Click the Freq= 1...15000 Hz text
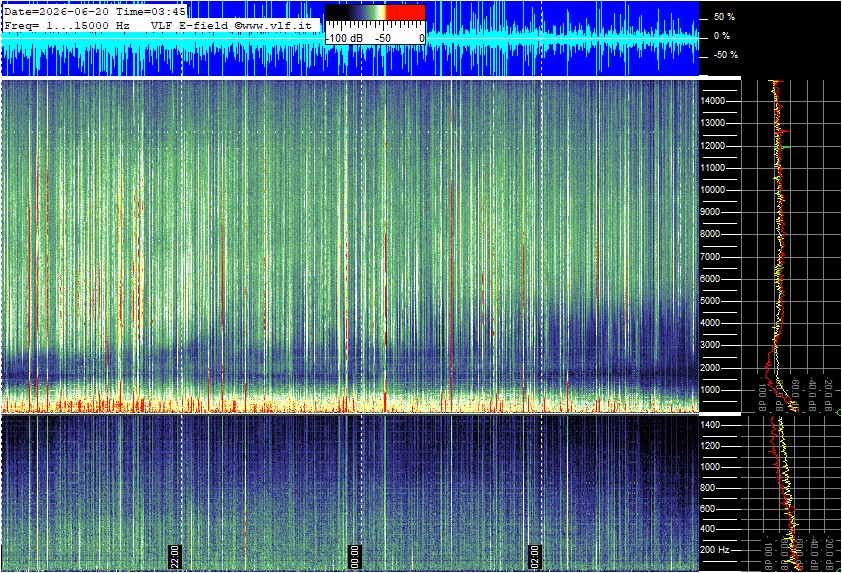 [x=67, y=25]
